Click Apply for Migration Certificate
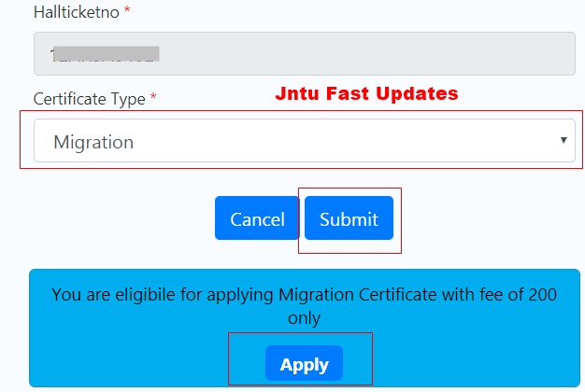 (304, 363)
